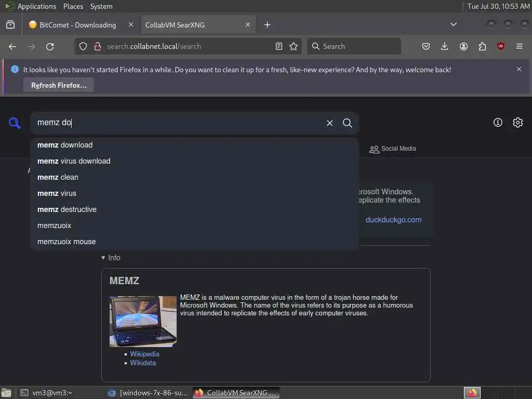532x399 pixels.
Task: Click the site security padlock icon
Action: 98,46
